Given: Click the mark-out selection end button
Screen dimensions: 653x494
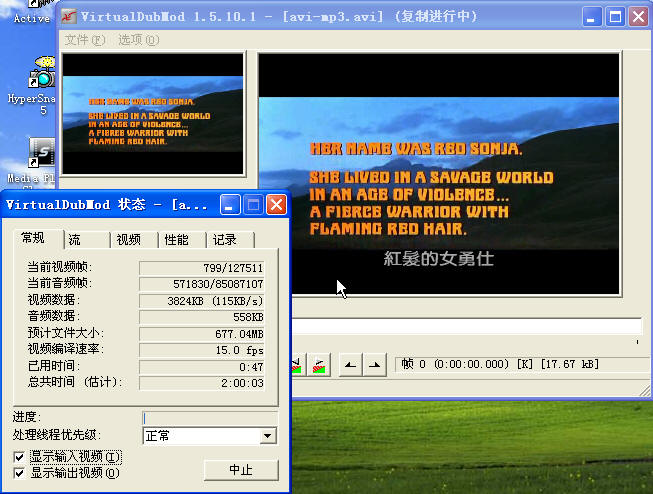Looking at the screenshot, I should 375,365.
